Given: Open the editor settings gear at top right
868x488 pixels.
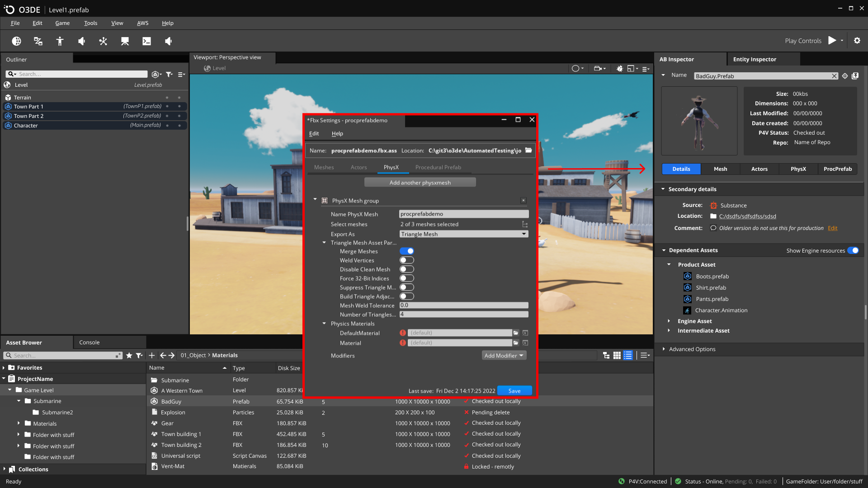Looking at the screenshot, I should tap(857, 40).
